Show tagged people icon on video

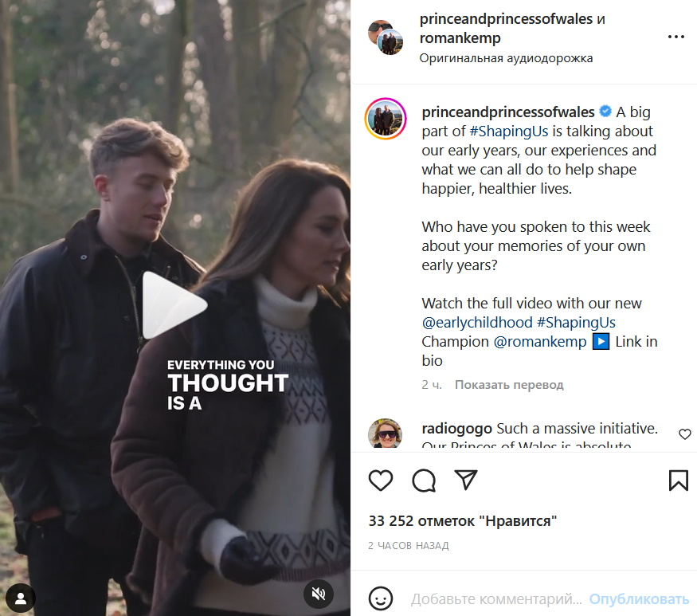[x=21, y=598]
